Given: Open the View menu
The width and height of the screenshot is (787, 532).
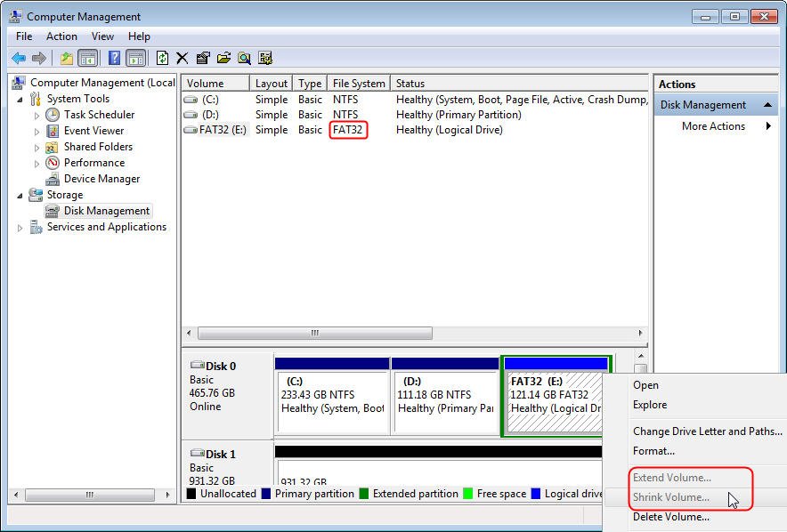Looking at the screenshot, I should tap(102, 36).
